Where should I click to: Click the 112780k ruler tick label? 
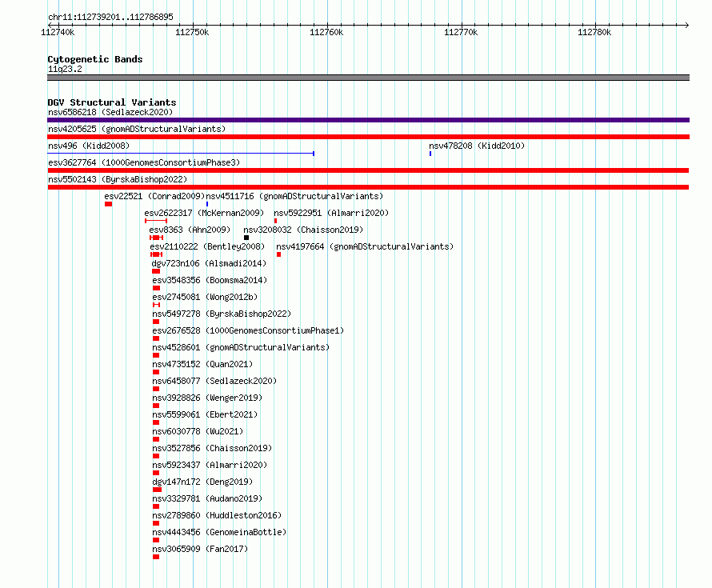coord(594,32)
